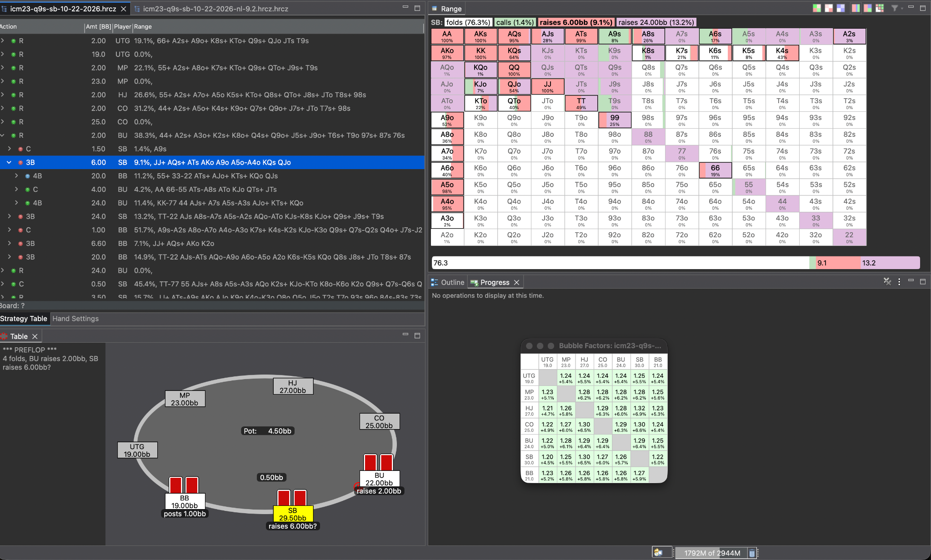Switch to icm23-q9s-sb-10-22-2026-nl-9.2.hrcz.hrcz tab
Image resolution: width=931 pixels, height=560 pixels.
click(215, 9)
